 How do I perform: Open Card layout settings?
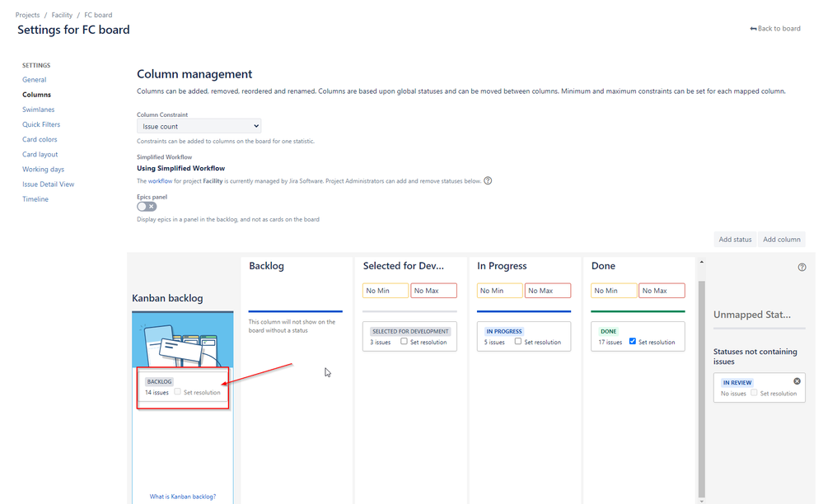tap(40, 155)
